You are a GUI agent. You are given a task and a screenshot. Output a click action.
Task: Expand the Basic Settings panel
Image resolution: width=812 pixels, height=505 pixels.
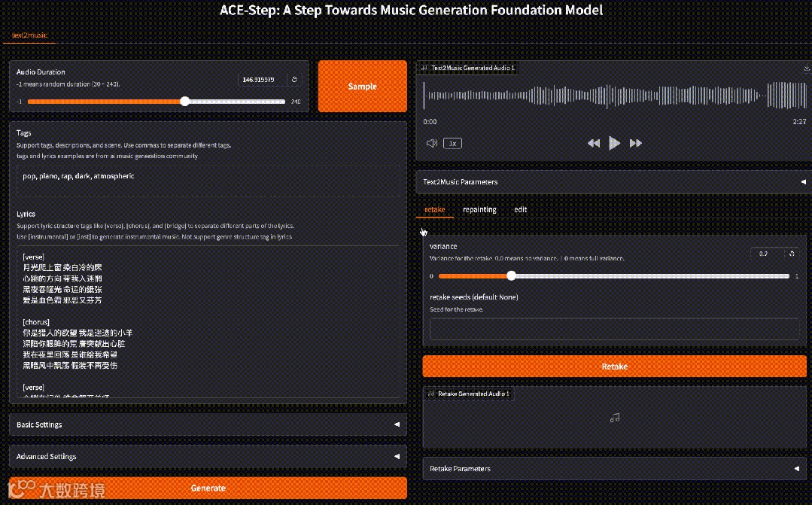pos(208,424)
